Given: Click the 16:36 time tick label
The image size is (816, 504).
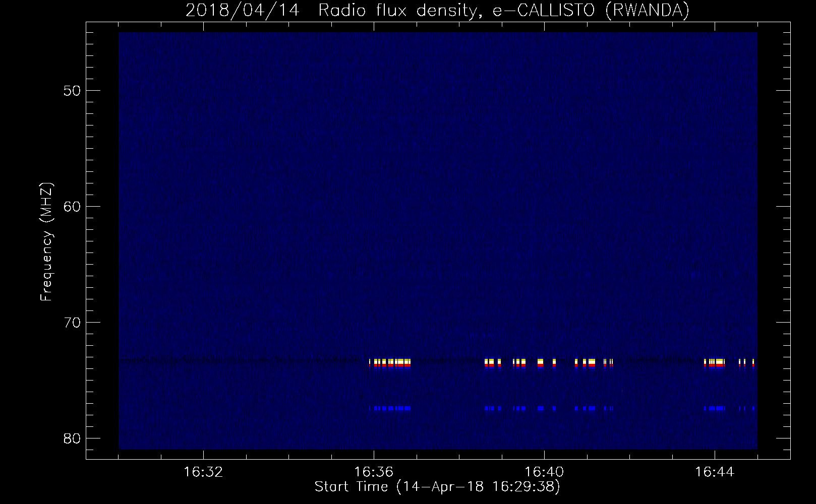Looking at the screenshot, I should tap(374, 472).
